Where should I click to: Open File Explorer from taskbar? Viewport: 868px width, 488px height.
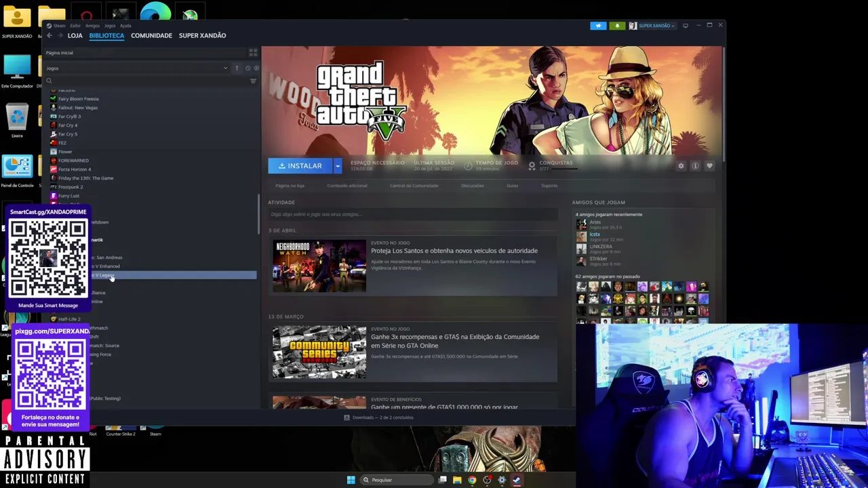click(x=457, y=480)
